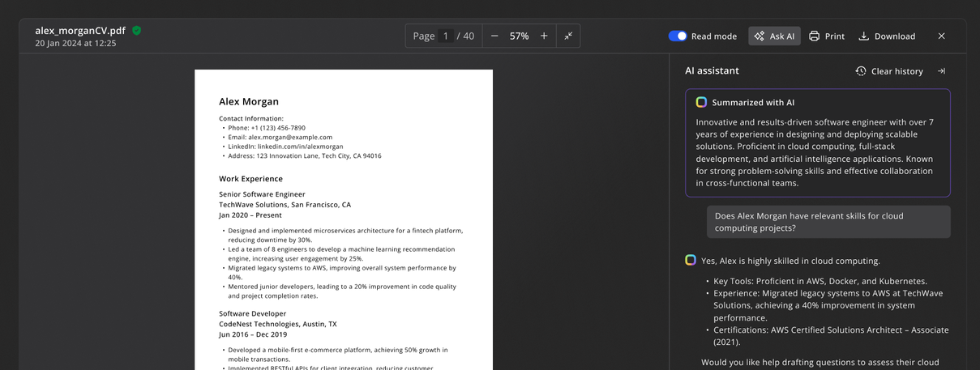Zoom in with the plus button

(544, 36)
